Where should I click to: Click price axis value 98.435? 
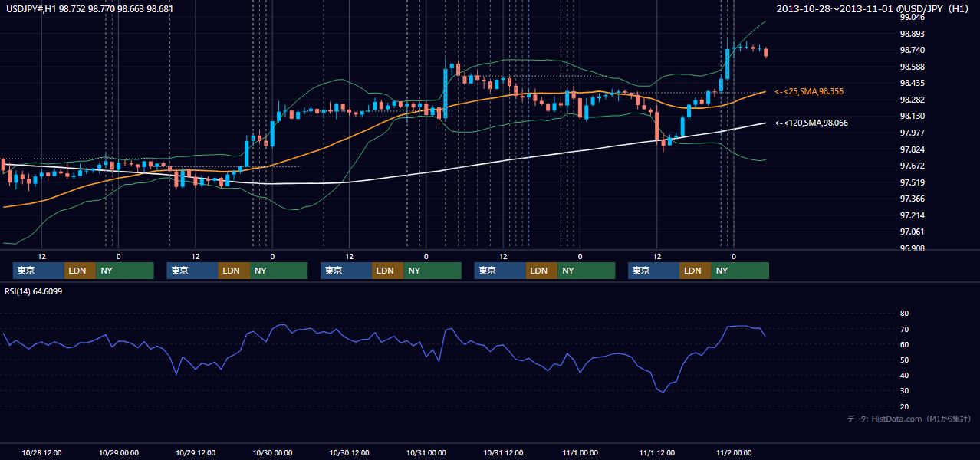pyautogui.click(x=914, y=83)
